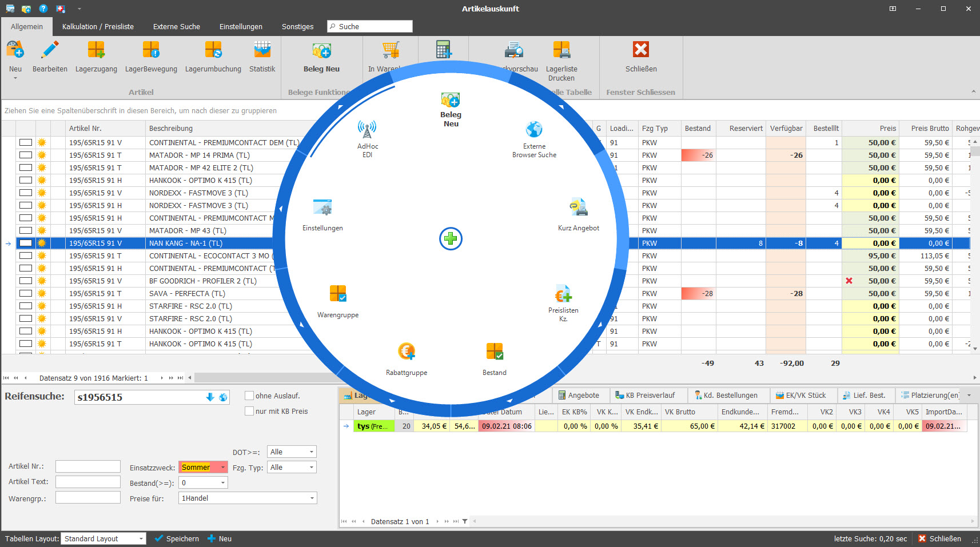The height and width of the screenshot is (547, 980).
Task: Enable the nur mit KB Preis checkbox
Action: 249,411
